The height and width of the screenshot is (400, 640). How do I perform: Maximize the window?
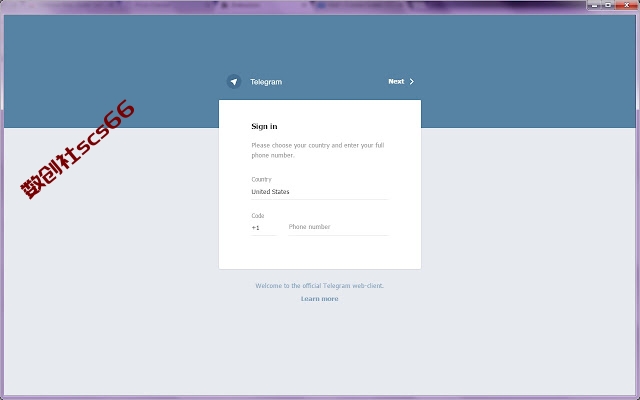(x=608, y=5)
